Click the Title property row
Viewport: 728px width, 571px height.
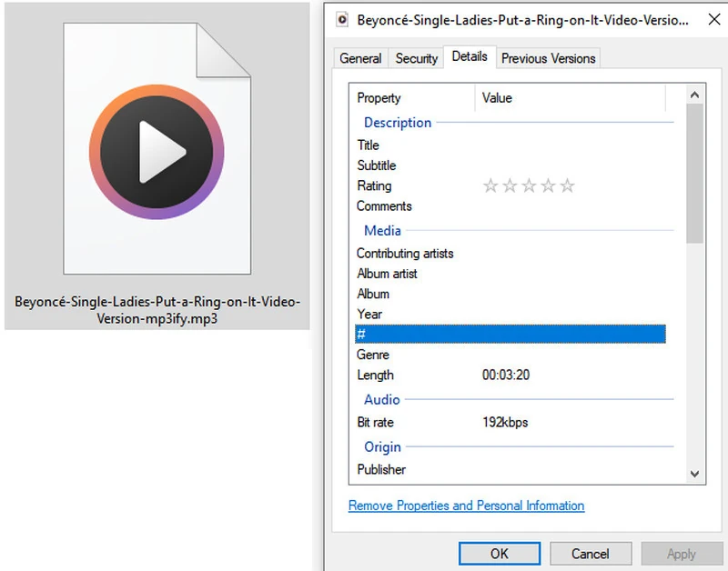pyautogui.click(x=511, y=145)
